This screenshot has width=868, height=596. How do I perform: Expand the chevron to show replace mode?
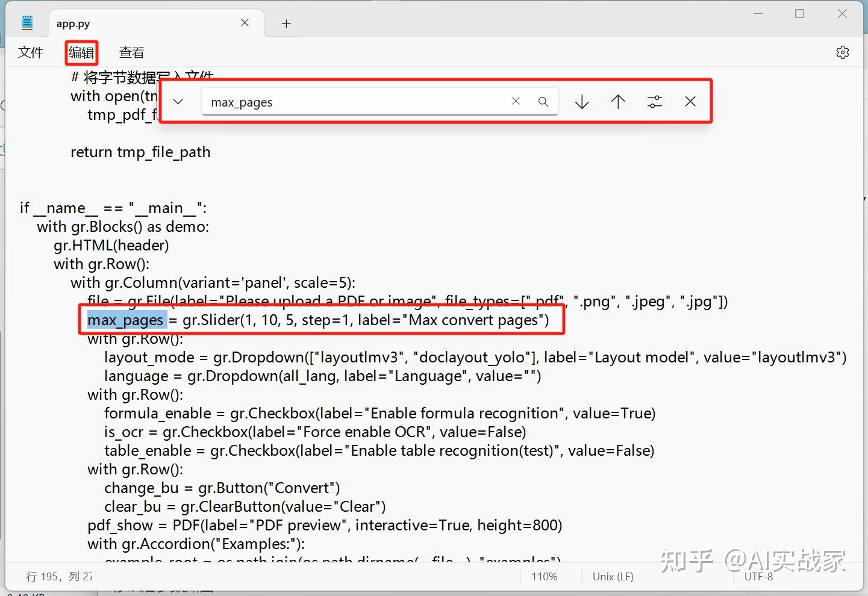coord(178,101)
